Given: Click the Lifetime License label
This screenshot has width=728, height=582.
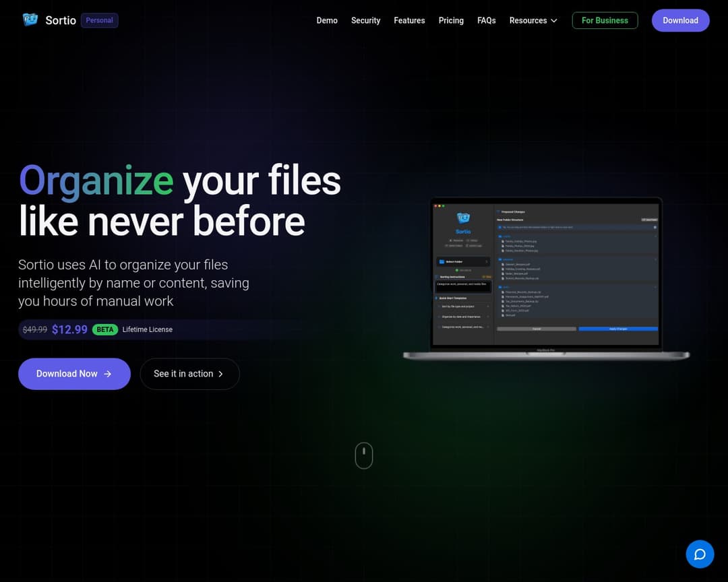Looking at the screenshot, I should 147,329.
